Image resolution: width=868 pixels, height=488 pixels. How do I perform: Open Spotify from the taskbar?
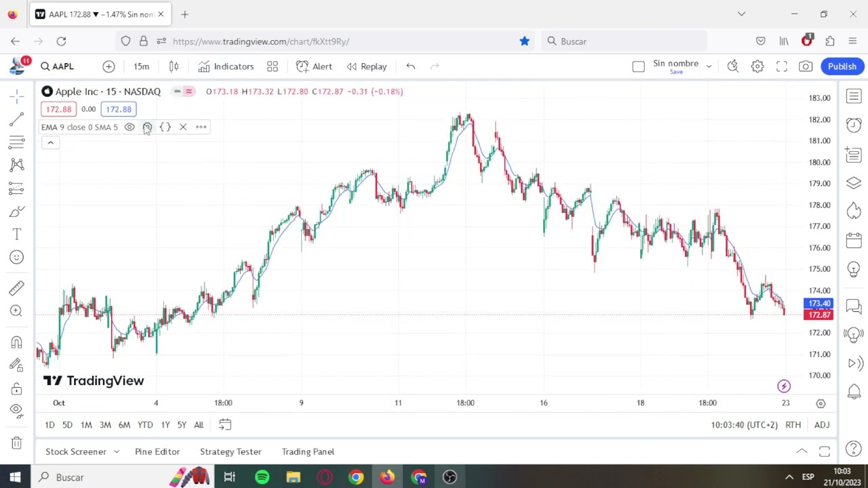coord(262,477)
